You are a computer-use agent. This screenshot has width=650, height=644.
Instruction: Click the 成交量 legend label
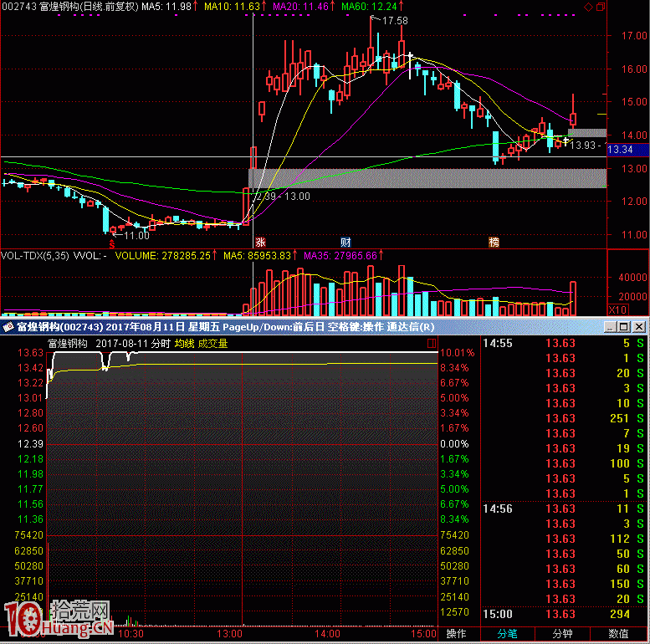pos(212,343)
